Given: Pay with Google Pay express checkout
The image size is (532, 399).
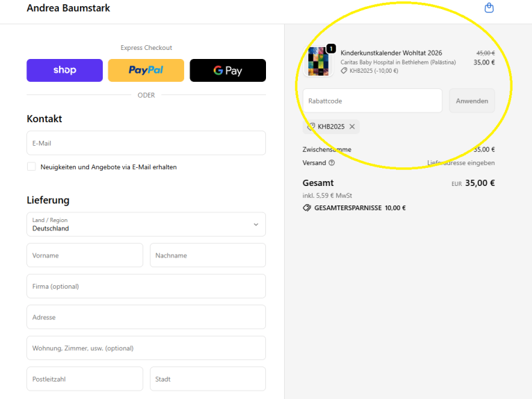Looking at the screenshot, I should 228,70.
